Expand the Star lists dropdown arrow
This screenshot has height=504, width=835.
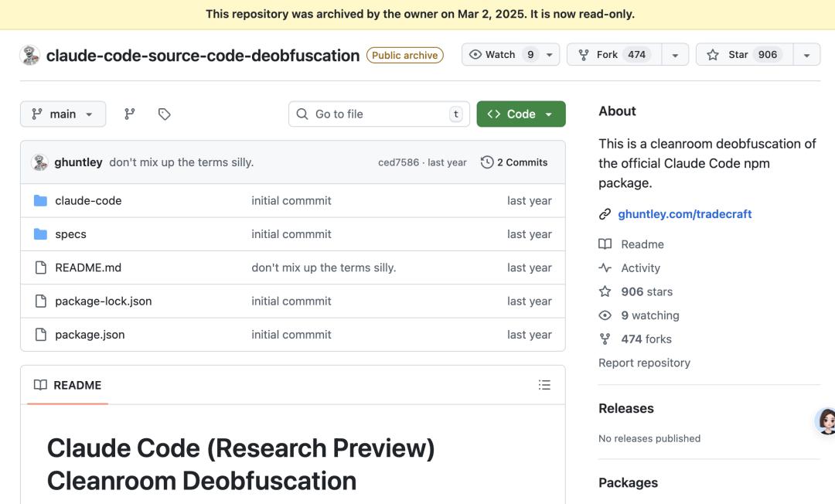pos(806,55)
